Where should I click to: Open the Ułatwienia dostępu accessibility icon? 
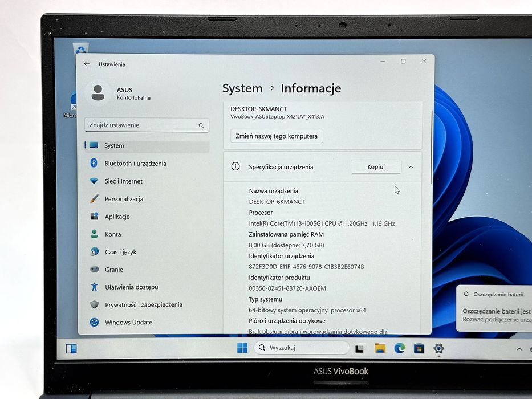[94, 287]
